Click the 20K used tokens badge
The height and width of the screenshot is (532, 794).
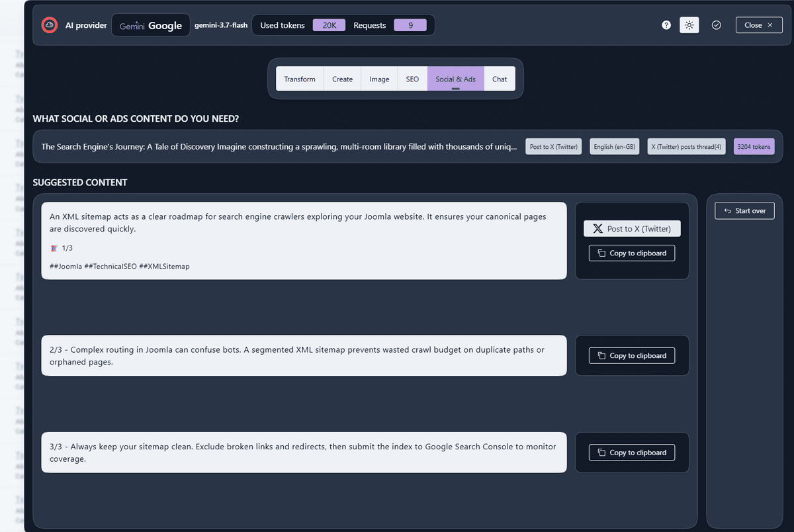[x=330, y=25]
